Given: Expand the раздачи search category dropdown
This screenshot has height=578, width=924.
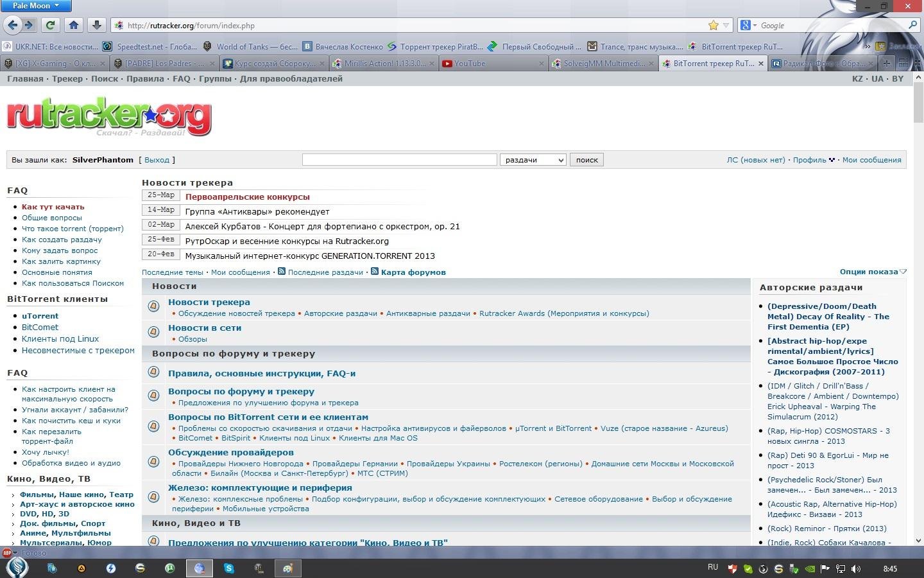Looking at the screenshot, I should (x=533, y=160).
